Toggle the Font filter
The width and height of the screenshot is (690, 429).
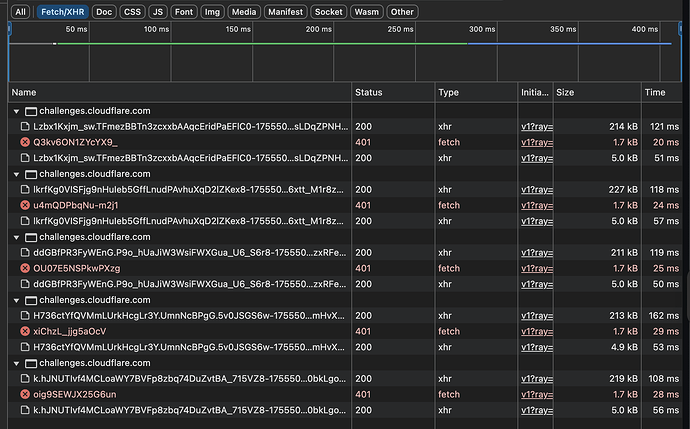click(x=184, y=12)
